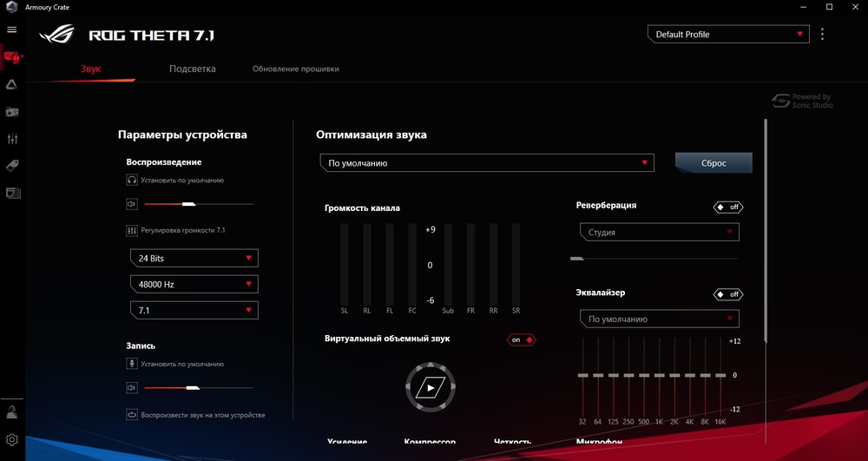
Task: Click the 1K equalizer band slider
Action: pos(660,375)
